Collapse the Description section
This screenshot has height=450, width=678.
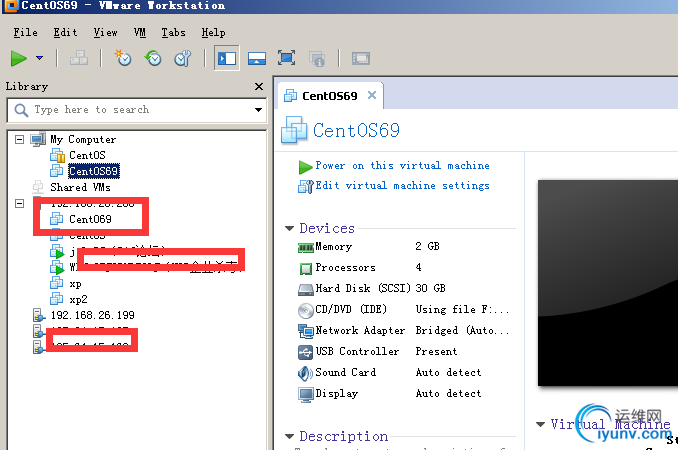[289, 436]
